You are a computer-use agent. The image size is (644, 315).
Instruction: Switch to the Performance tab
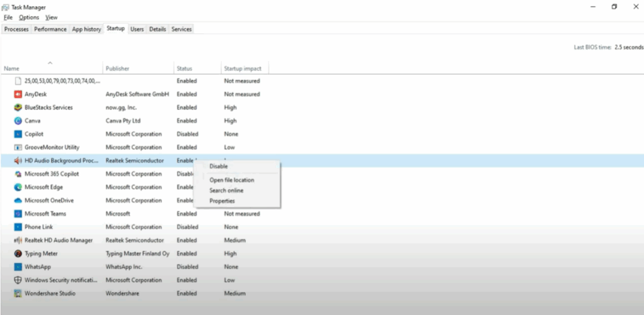[50, 29]
